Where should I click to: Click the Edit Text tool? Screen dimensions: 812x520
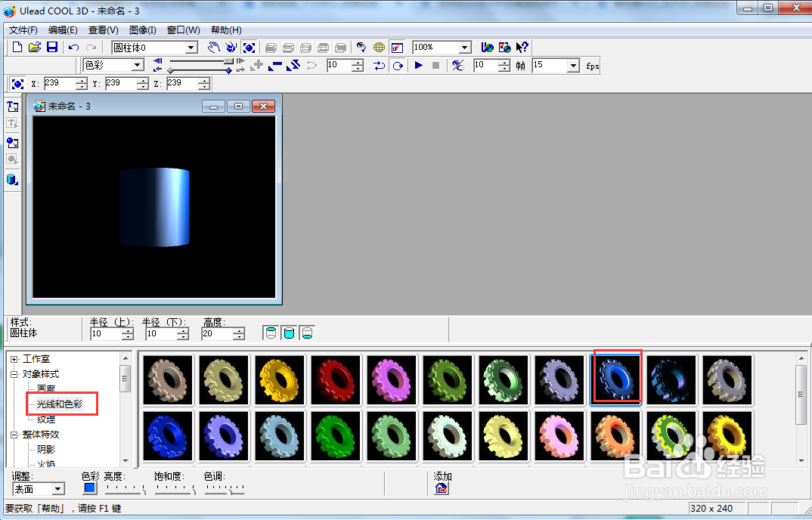[12, 123]
